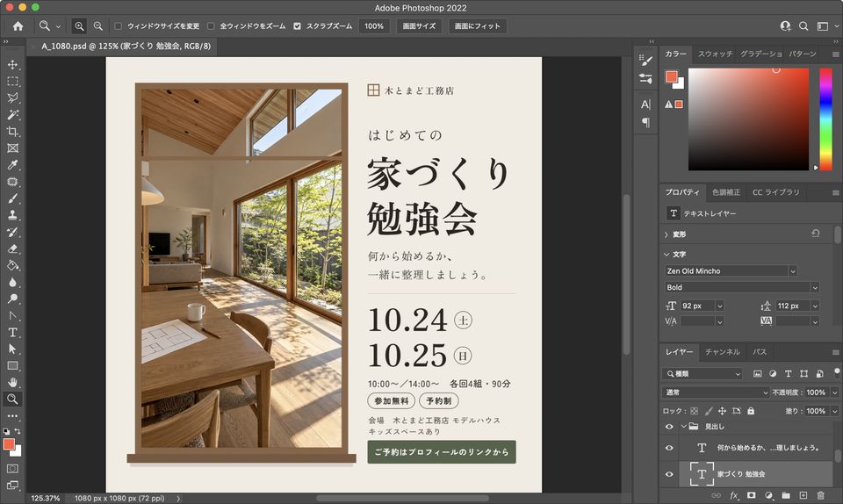Hide the 家づくり 勉強会 text layer
Image resolution: width=843 pixels, height=504 pixels.
tap(669, 474)
